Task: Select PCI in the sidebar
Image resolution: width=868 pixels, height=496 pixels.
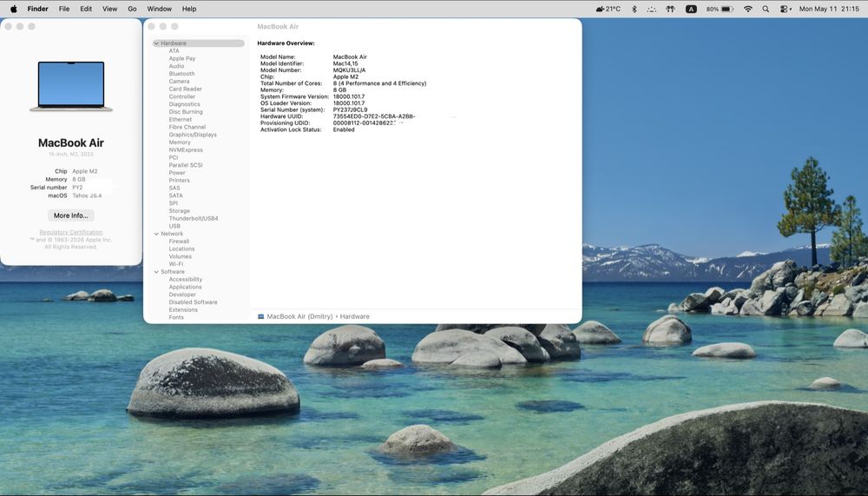Action: click(174, 157)
